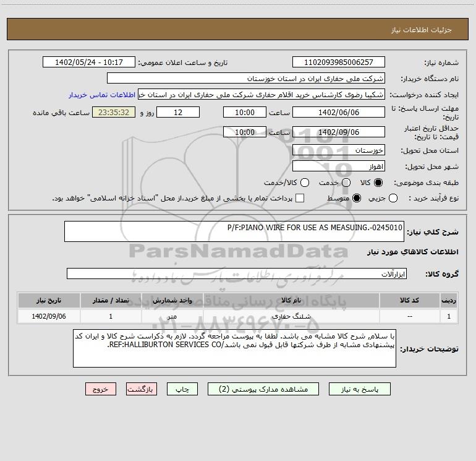Screen dimensions: 476x461
Task: Click the متر unit cell
Action: (x=172, y=316)
